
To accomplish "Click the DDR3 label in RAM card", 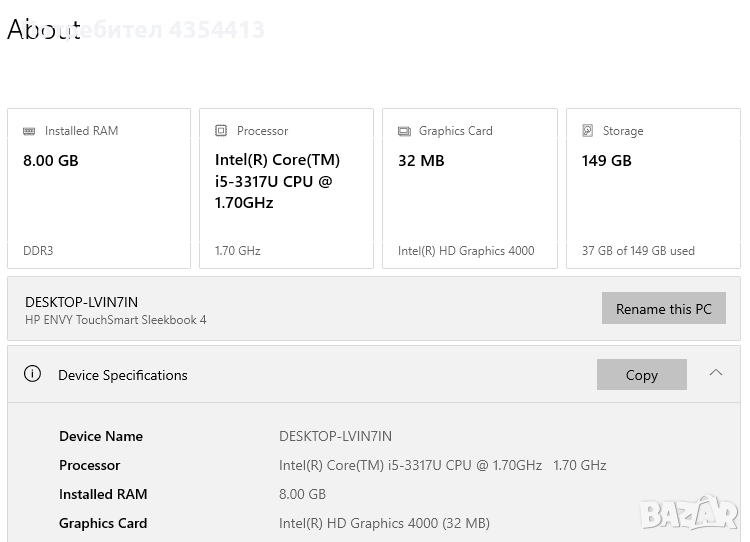I will pyautogui.click(x=38, y=251).
